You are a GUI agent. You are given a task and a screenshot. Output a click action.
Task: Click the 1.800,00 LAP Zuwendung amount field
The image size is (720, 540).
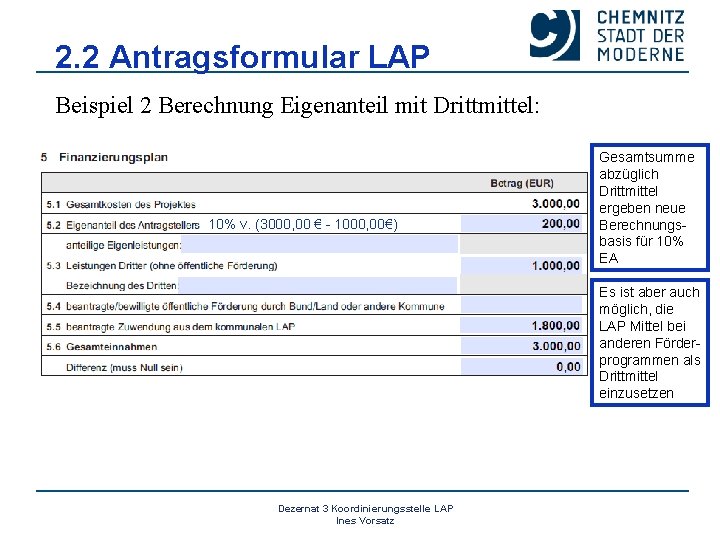coord(522,326)
